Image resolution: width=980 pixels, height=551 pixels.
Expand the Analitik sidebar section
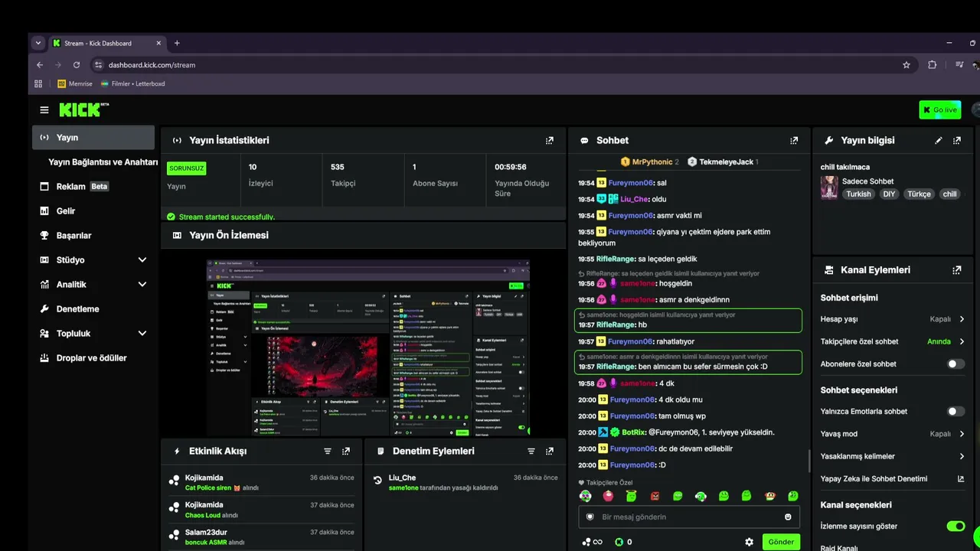click(x=93, y=285)
